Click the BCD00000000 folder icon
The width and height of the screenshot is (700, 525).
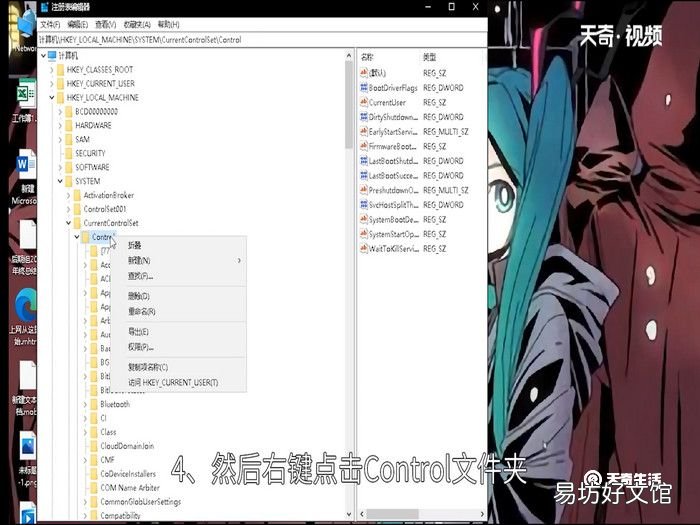[x=69, y=112]
